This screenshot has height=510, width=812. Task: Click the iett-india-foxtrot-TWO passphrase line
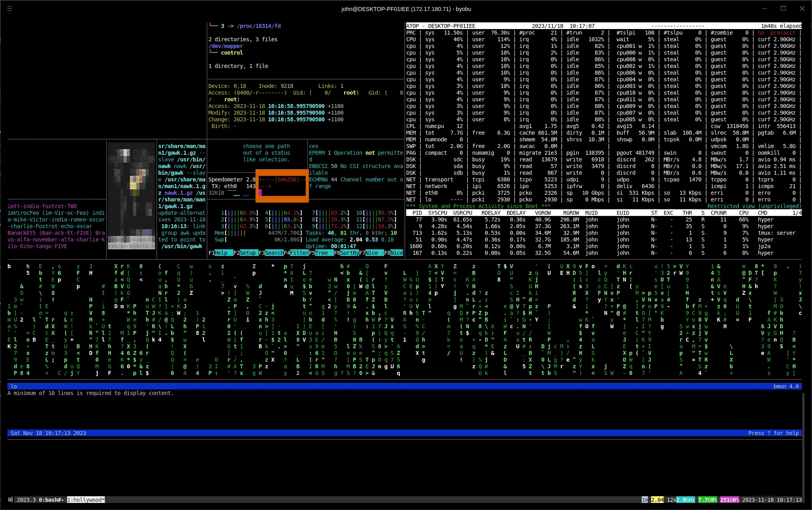point(42,206)
